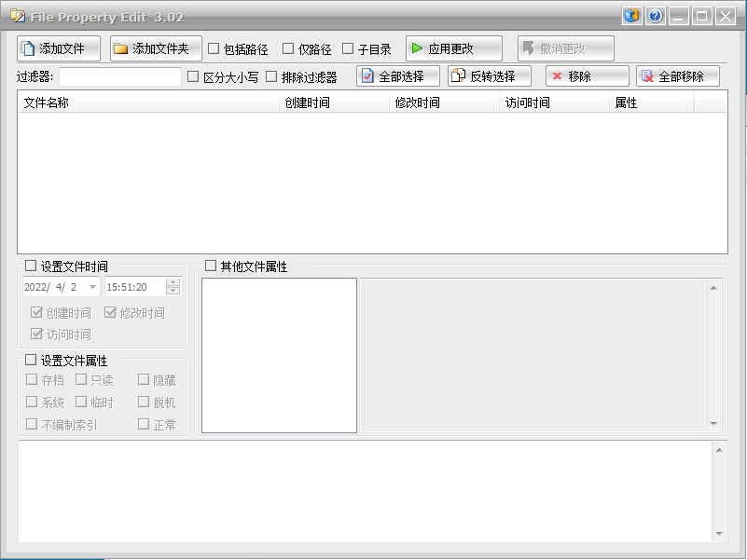
Task: Check the 区分大小写 (Case Sensitive) option
Action: point(194,76)
